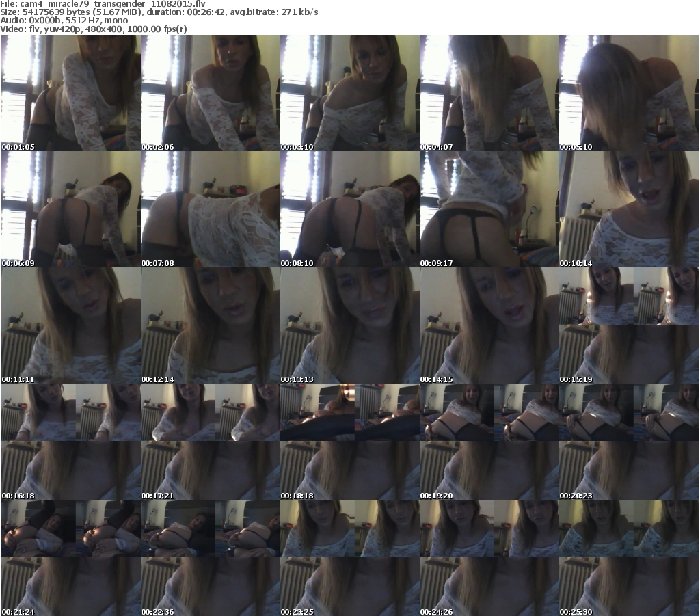Open the thumbnail stamped 00:09:17
The height and width of the screenshot is (616, 700).
pos(489,209)
